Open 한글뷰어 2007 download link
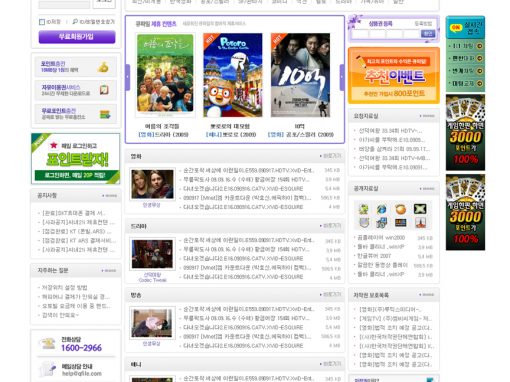510x382 pixels. [374, 256]
